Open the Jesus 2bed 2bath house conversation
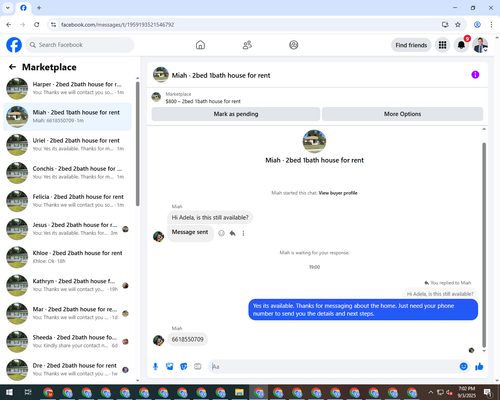Image resolution: width=500 pixels, height=400 pixels. pos(67,229)
